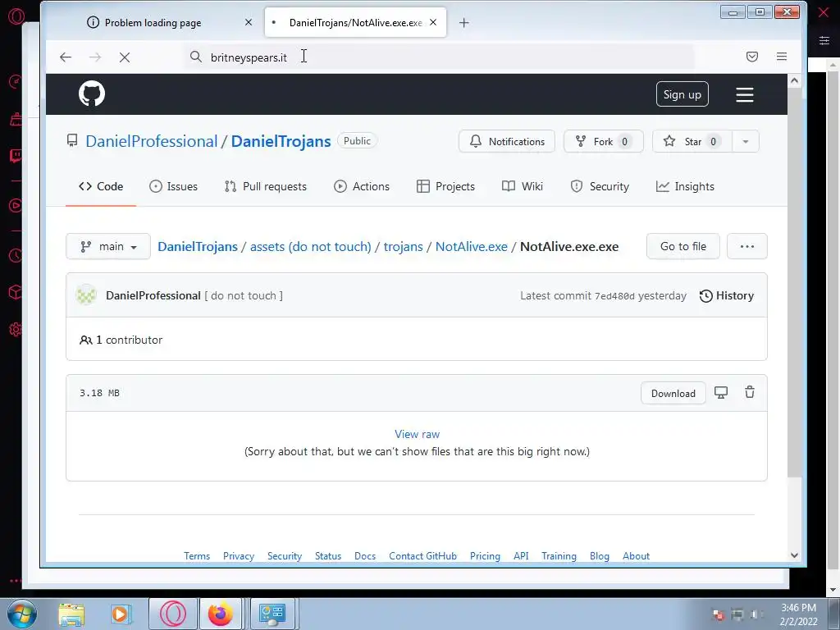Open Contact GitHub footer link

(x=422, y=556)
